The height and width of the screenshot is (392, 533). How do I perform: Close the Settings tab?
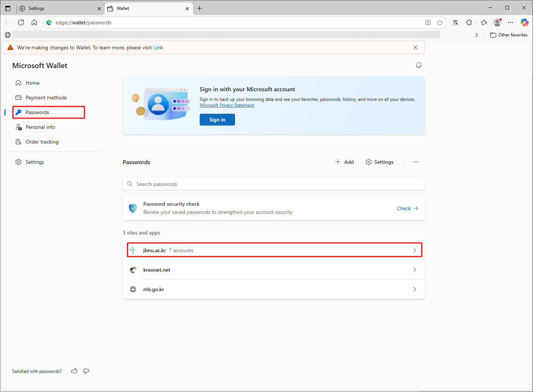[99, 8]
